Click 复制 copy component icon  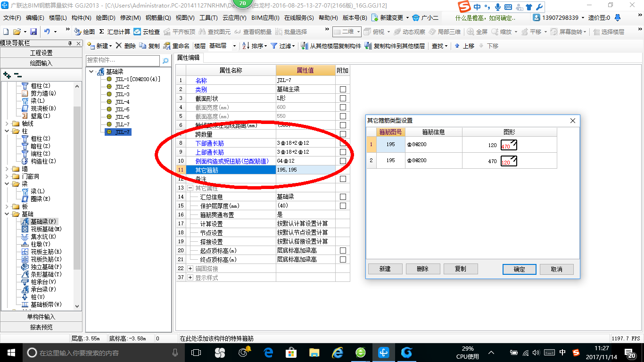click(149, 46)
